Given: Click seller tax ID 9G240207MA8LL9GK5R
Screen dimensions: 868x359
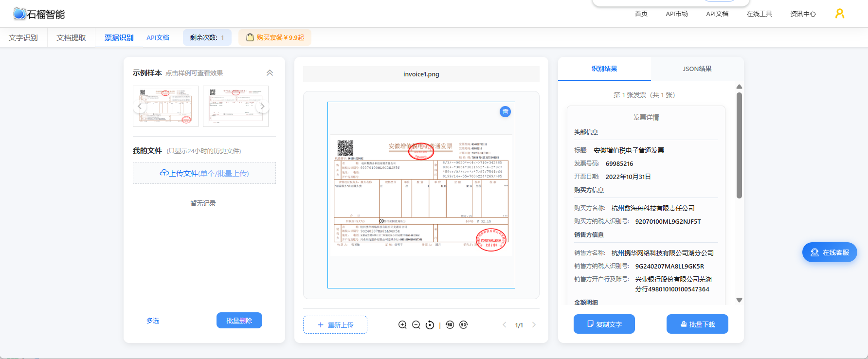Looking at the screenshot, I should (669, 266).
